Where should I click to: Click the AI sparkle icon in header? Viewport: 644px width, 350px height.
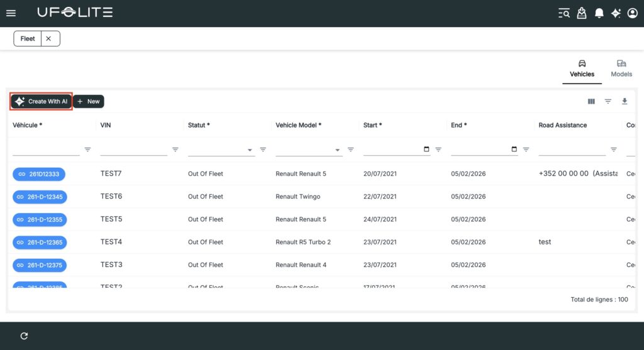coord(616,13)
